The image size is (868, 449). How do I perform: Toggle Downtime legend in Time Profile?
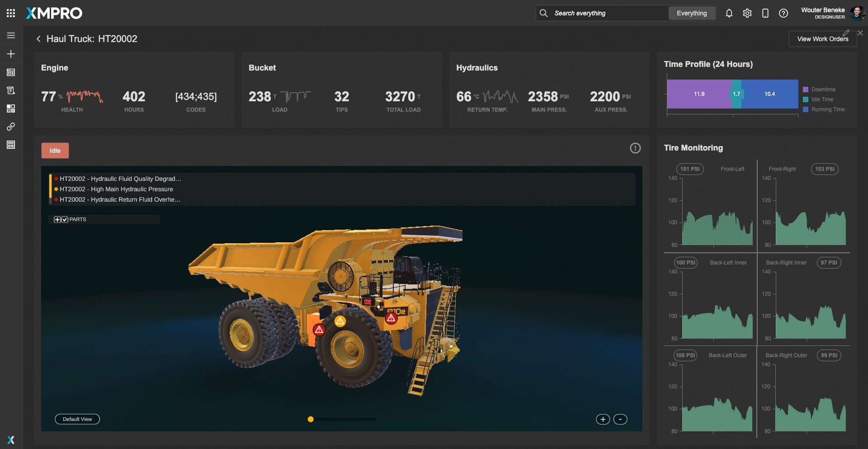tap(823, 90)
